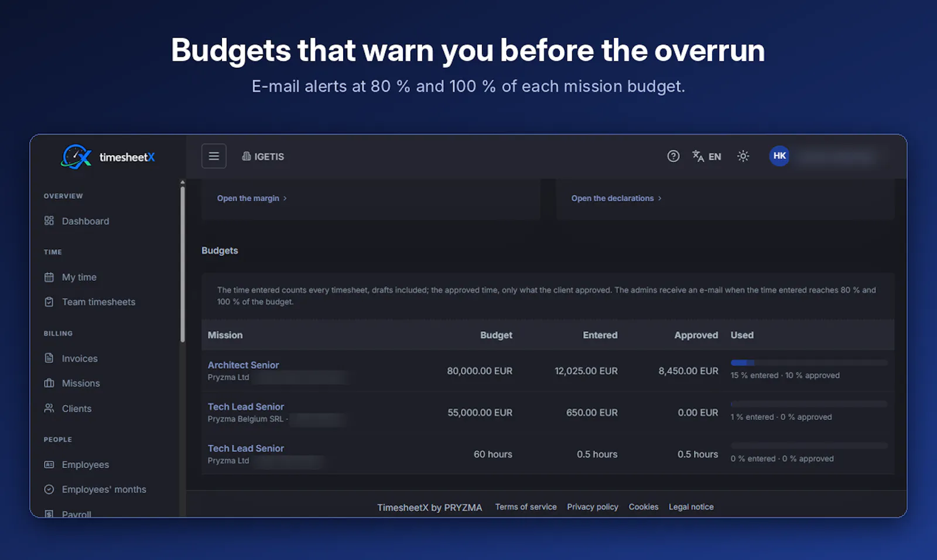Open Tech Lead Senior mission for Pryzma Belgium SRL
The image size is (937, 560).
[x=246, y=407]
